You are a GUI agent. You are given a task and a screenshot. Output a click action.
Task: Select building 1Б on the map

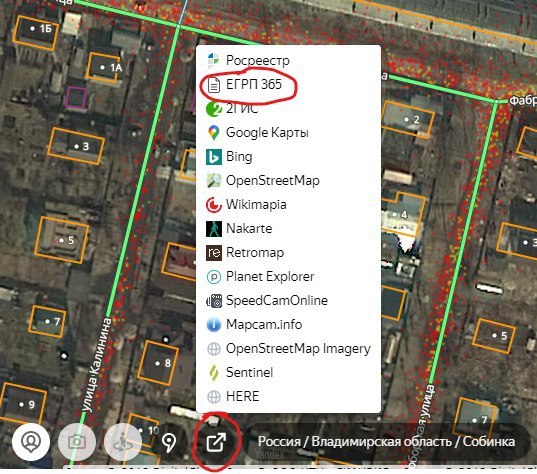[x=35, y=33]
